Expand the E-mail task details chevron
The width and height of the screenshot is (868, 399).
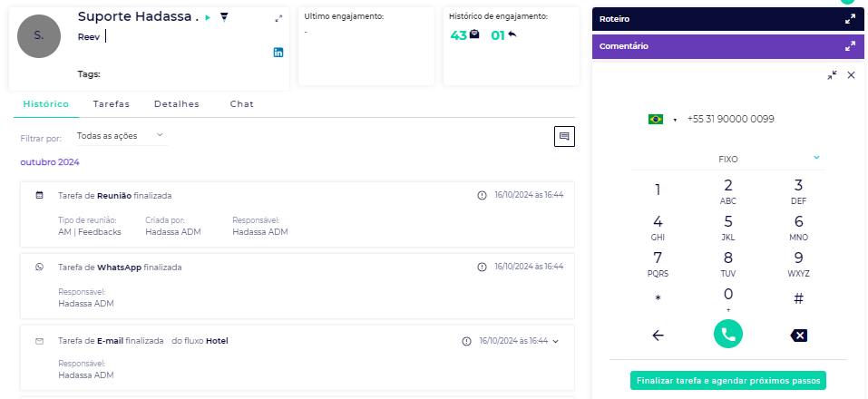tap(555, 341)
